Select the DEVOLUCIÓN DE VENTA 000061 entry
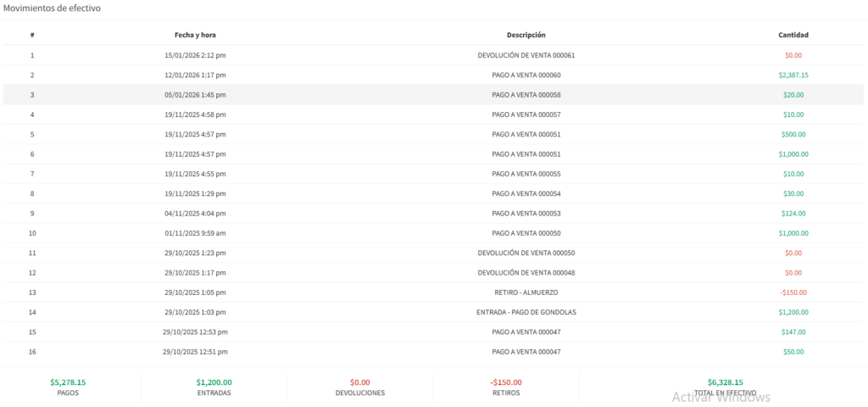 [x=526, y=55]
